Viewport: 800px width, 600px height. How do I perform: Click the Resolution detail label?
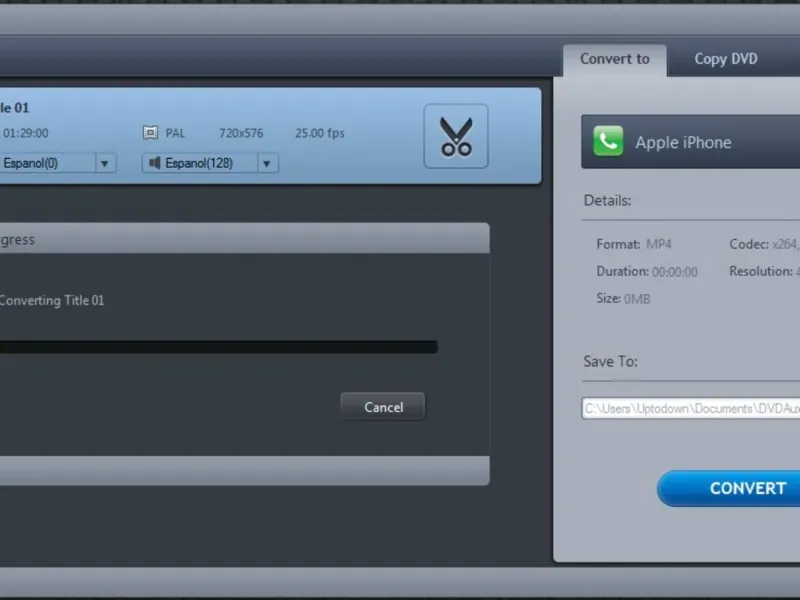pos(761,271)
